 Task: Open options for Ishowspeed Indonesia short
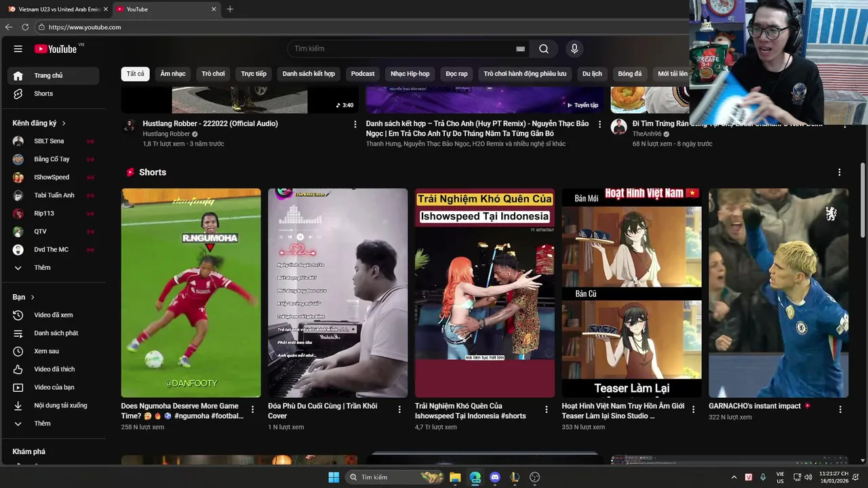547,409
